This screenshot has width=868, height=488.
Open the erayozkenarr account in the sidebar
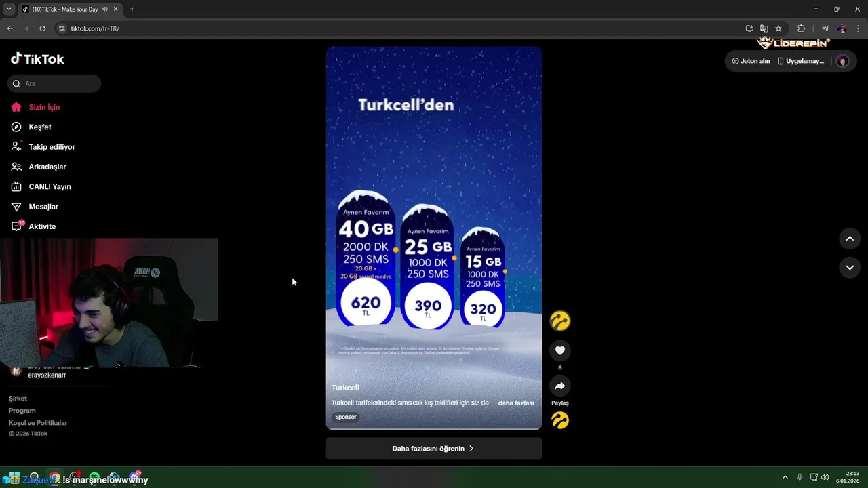47,375
